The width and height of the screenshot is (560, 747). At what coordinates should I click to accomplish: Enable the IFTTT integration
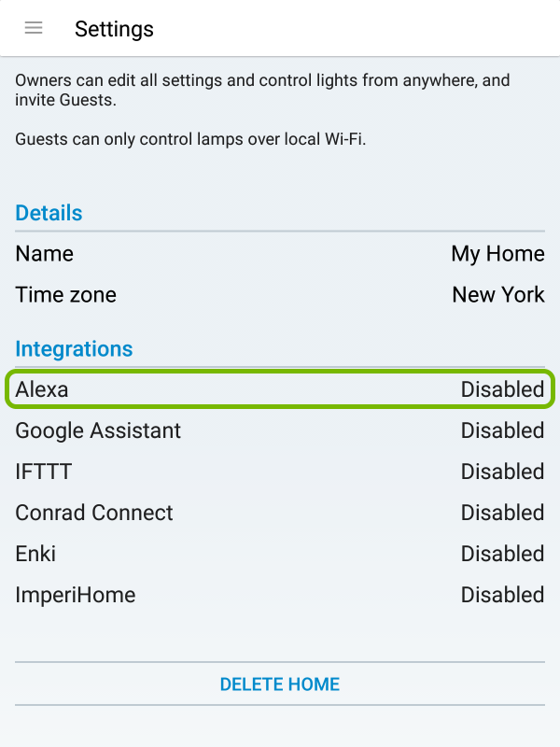point(502,472)
